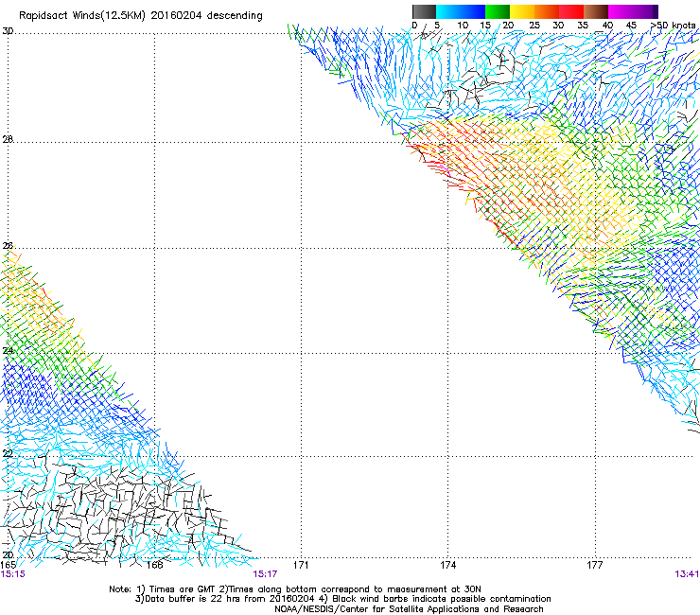This screenshot has width=700, height=615.
Task: Click latitude label "20" on left axis
Action: (8, 555)
